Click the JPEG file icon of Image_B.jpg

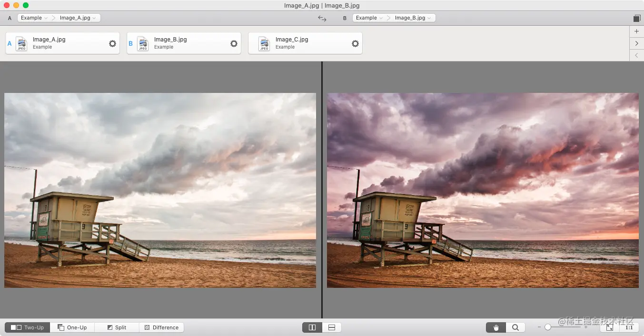coord(143,43)
